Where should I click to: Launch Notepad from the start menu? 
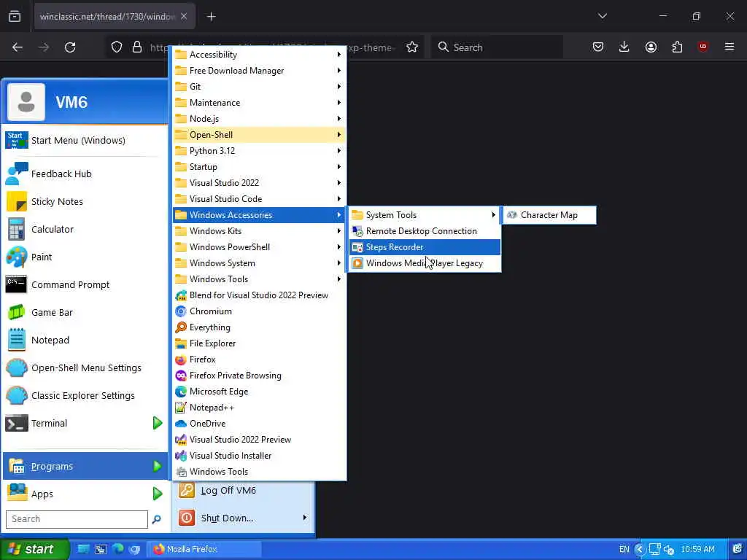(85, 340)
